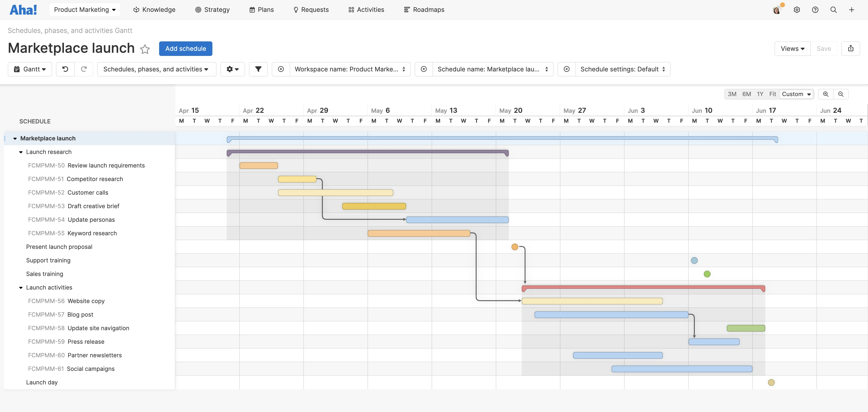Viewport: 868px width, 412px height.
Task: Open global search
Action: [x=833, y=9]
